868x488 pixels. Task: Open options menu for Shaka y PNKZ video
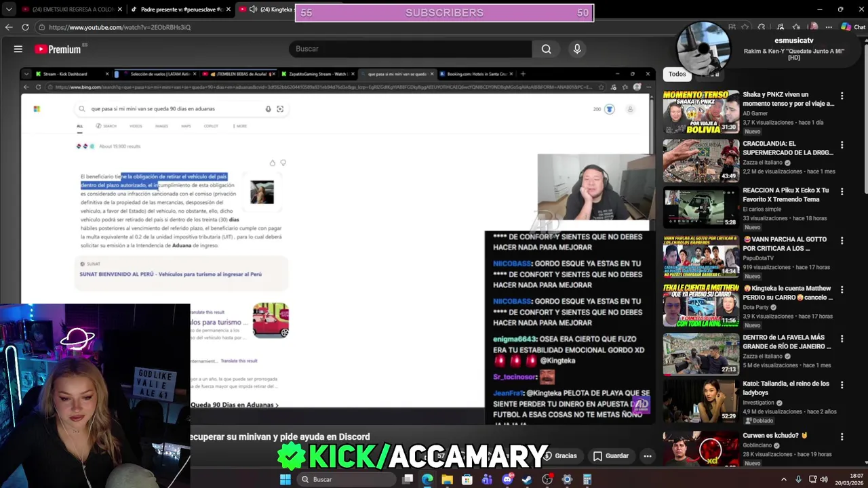point(842,96)
